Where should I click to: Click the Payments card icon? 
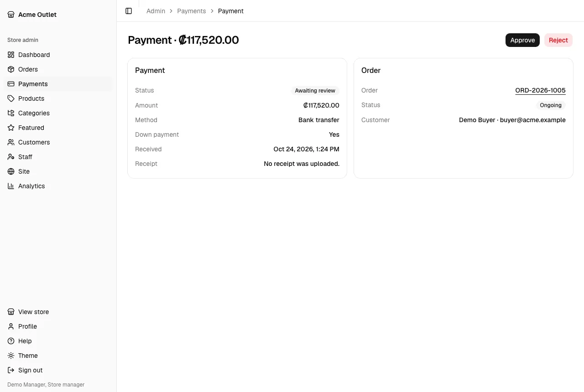[x=11, y=84]
